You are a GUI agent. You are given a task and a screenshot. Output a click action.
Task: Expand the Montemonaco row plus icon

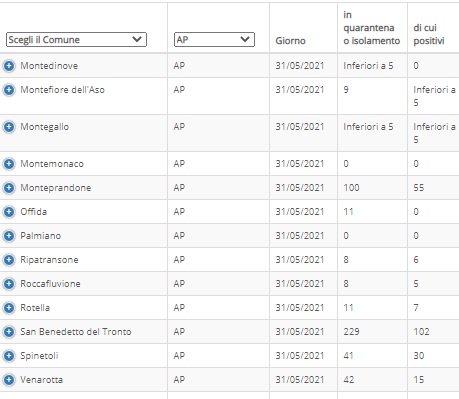(9, 164)
